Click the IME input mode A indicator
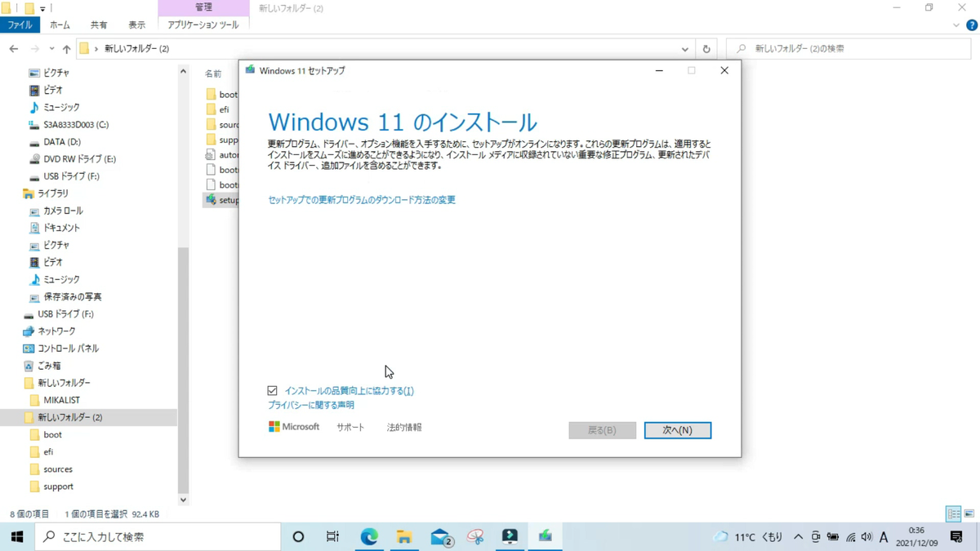Screen dimensions: 980x551 tap(884, 537)
